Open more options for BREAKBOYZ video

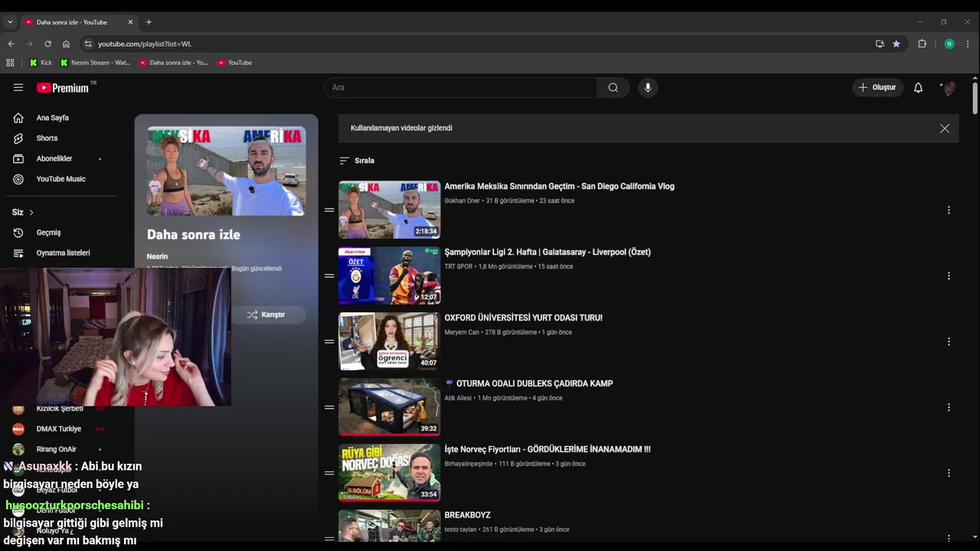949,539
